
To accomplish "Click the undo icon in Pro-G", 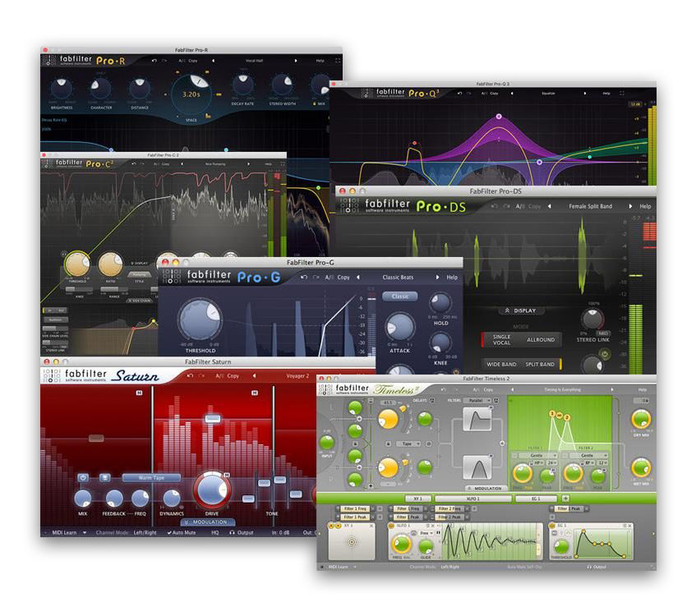I will coord(304,277).
